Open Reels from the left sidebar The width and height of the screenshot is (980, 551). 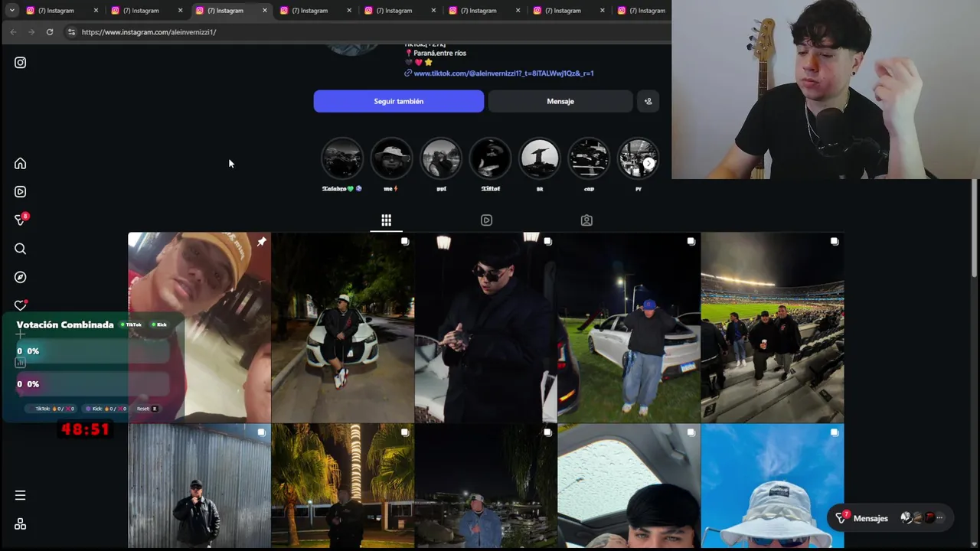click(20, 192)
